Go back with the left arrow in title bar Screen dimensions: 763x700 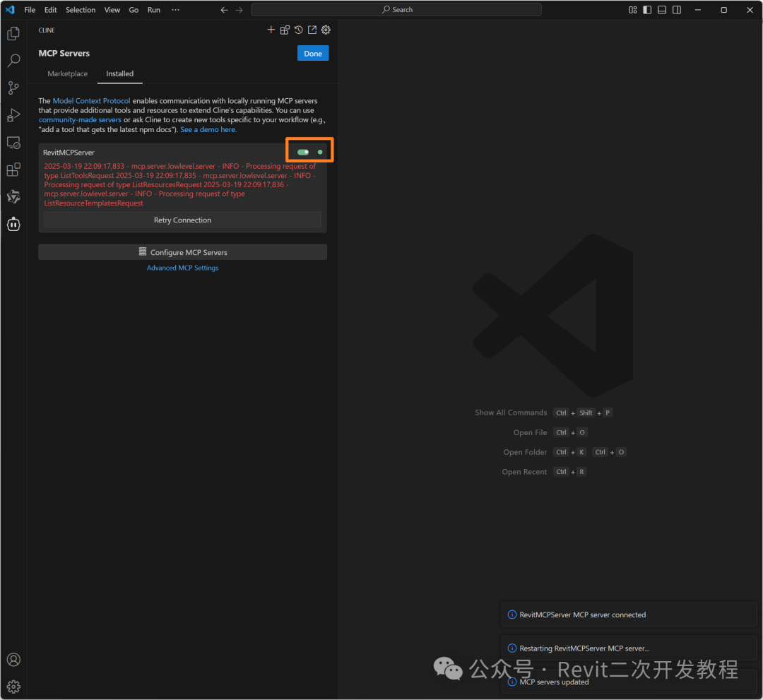click(225, 10)
